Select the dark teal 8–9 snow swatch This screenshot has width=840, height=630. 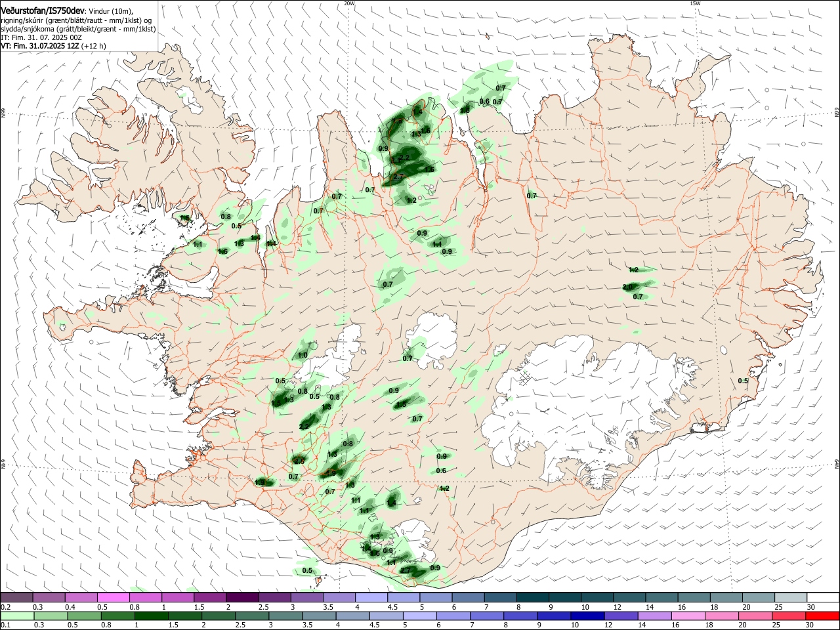click(532, 597)
